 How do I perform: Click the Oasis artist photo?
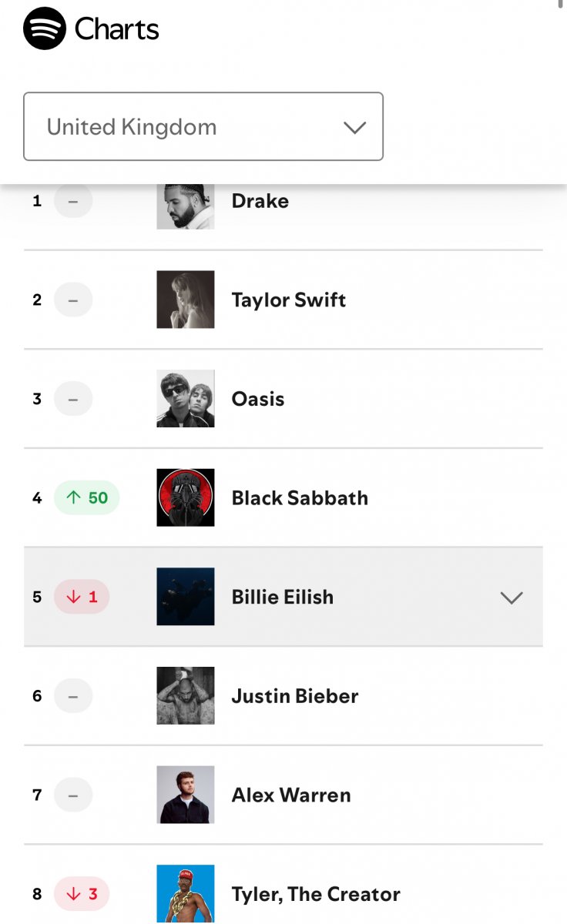click(186, 399)
